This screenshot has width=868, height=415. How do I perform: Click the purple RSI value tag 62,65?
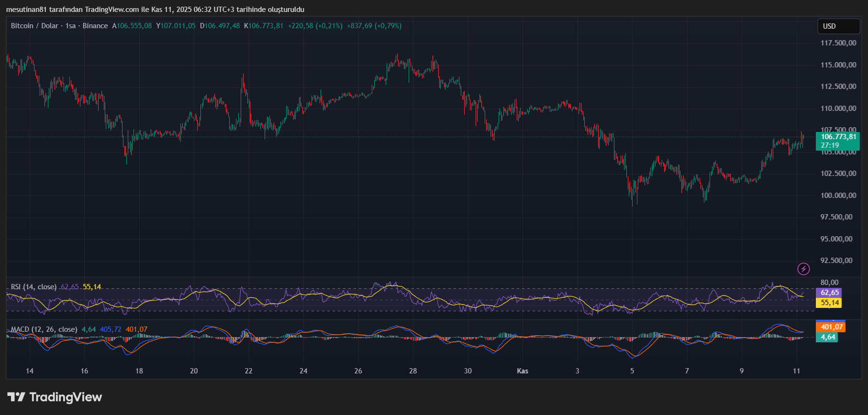[x=830, y=293]
